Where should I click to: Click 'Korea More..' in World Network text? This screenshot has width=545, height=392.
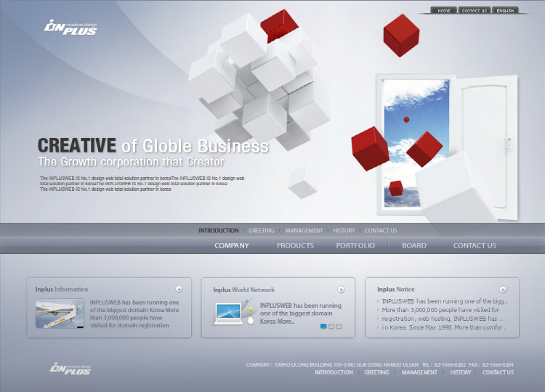277,322
